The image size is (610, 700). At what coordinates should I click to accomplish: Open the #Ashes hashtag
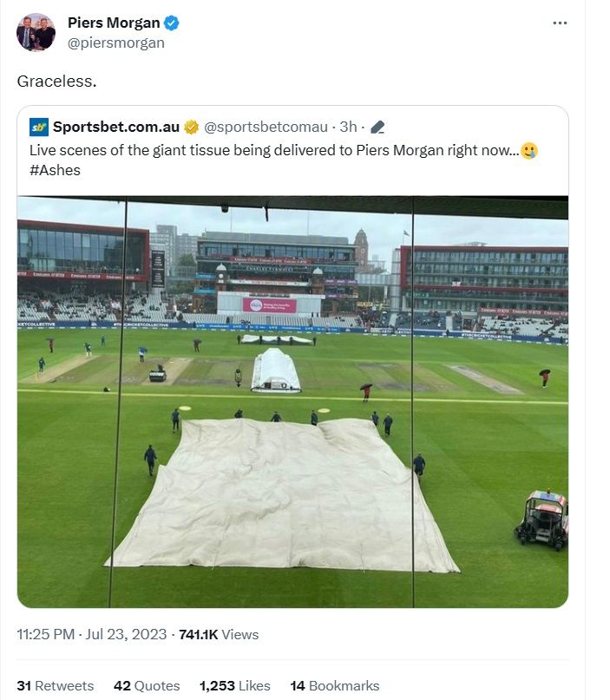[56, 171]
